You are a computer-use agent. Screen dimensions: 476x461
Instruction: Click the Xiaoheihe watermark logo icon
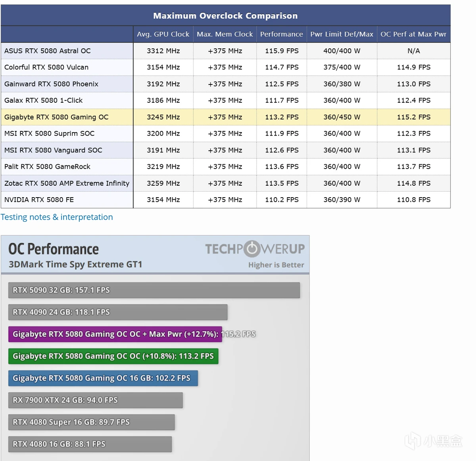point(413,441)
